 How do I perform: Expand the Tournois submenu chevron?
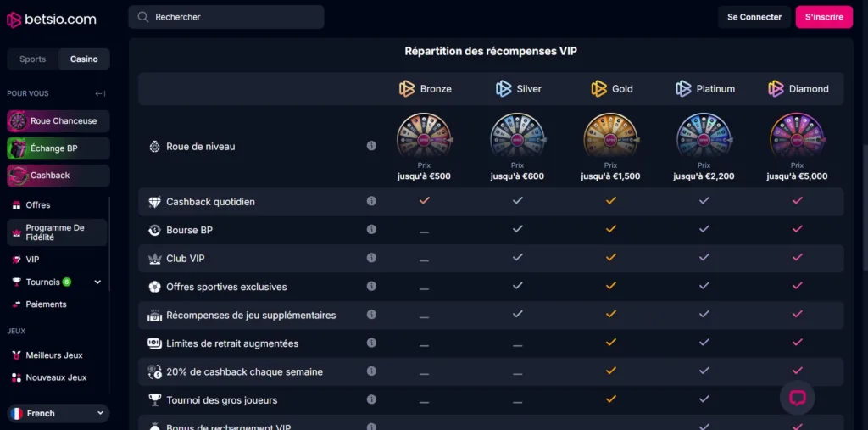(97, 282)
